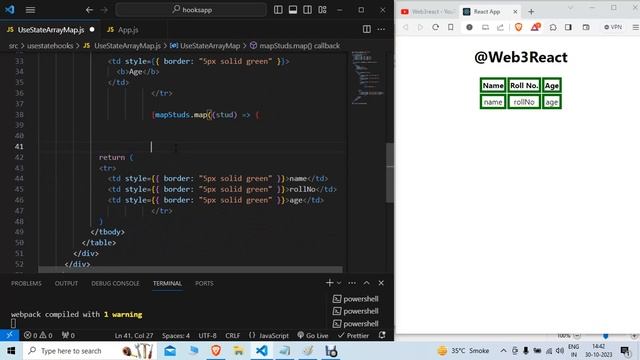Open Visual Studio Code from taskbar

(x=262, y=351)
